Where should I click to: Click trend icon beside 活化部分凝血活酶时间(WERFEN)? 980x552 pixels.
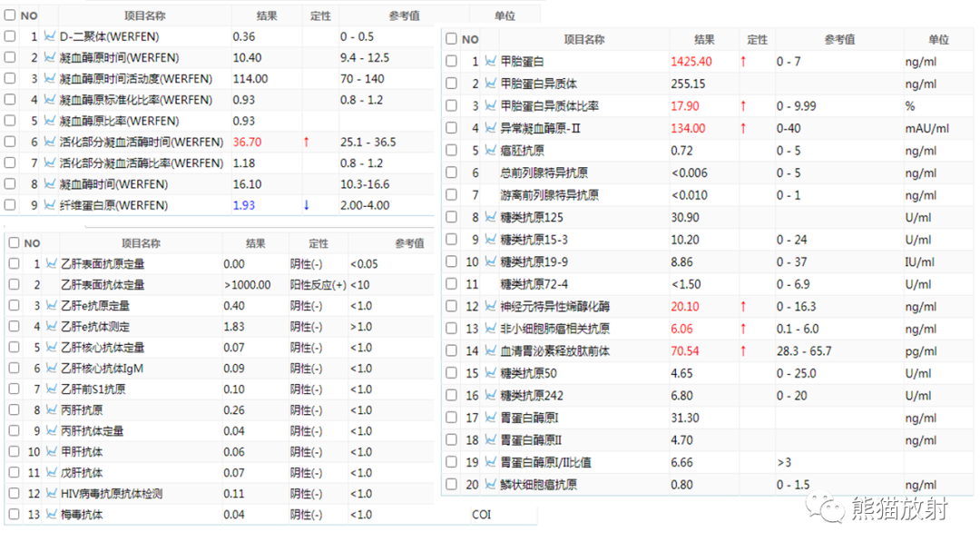pos(49,142)
